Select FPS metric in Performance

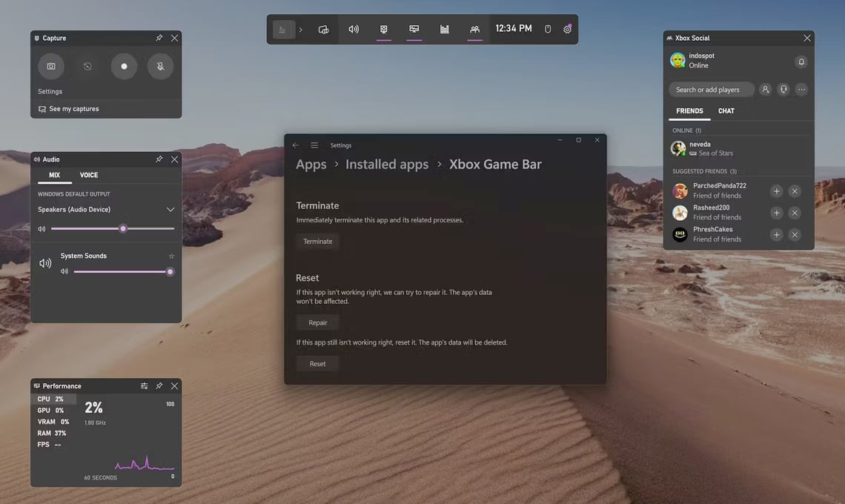click(53, 444)
